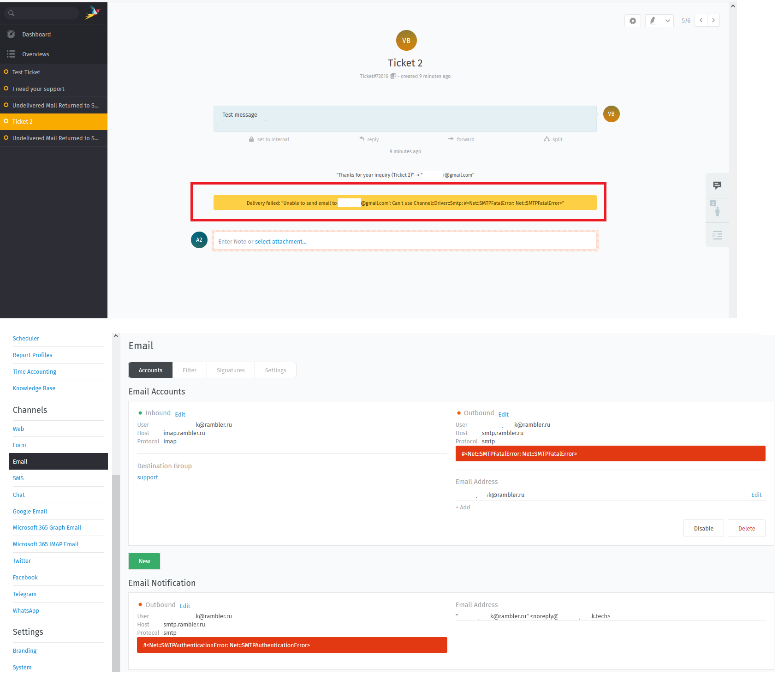Open the support destination group link
Image resolution: width=784 pixels, height=680 pixels.
click(148, 477)
